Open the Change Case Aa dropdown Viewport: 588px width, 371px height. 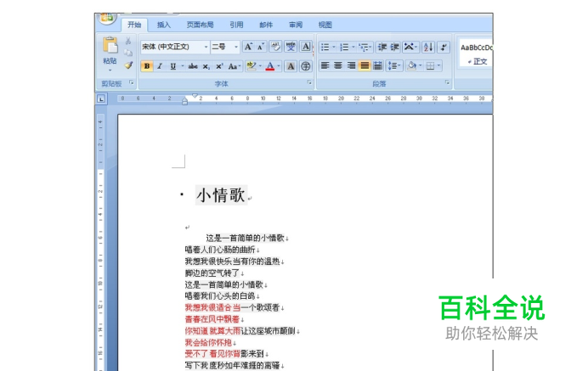[x=235, y=66]
